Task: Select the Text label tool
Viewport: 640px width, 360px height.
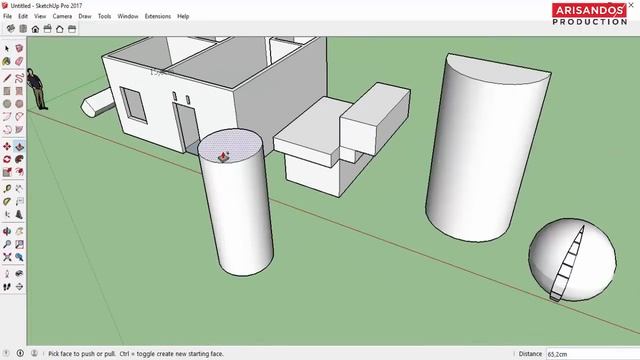Action: pos(19,202)
